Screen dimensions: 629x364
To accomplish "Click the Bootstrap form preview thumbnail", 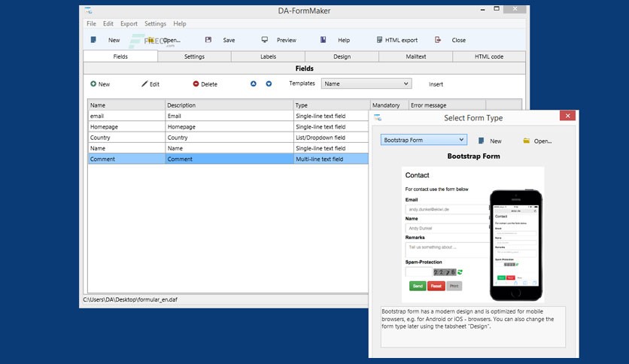I will coord(473,235).
